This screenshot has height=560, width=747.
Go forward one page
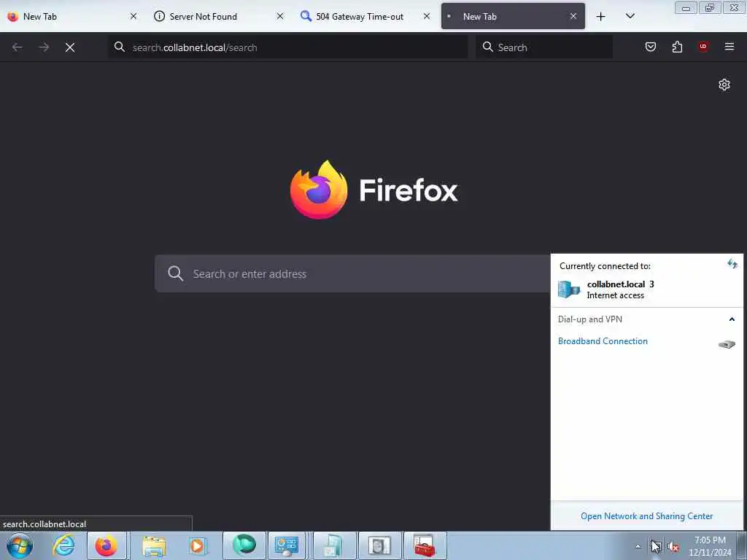tap(44, 47)
